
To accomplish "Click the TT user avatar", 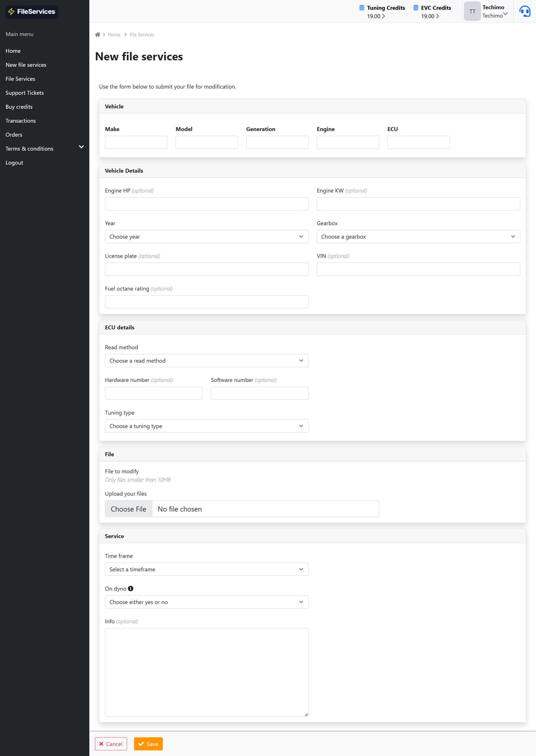I will (x=472, y=11).
